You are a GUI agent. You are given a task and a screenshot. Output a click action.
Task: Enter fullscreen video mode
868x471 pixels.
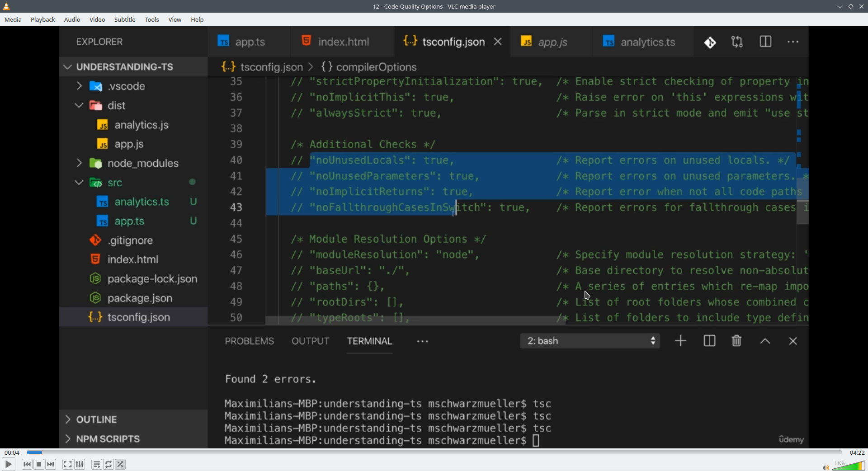(x=68, y=464)
